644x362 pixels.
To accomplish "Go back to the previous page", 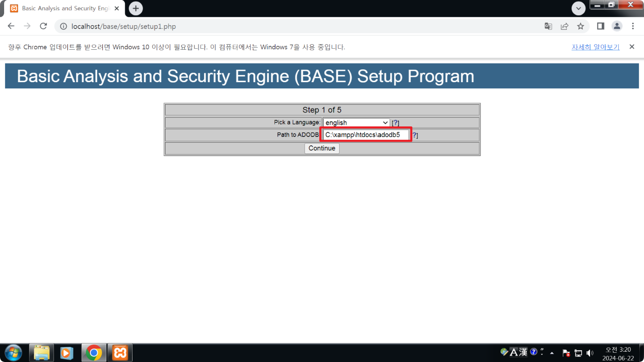I will tap(11, 26).
